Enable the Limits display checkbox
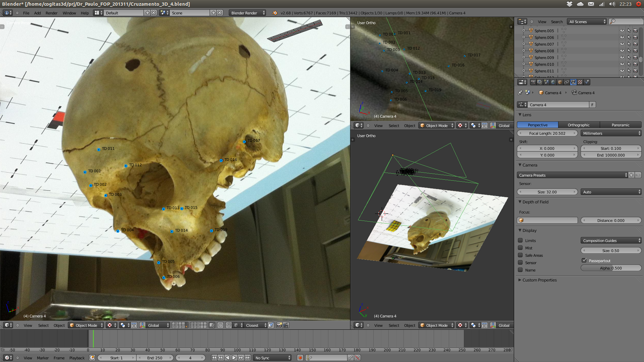The height and width of the screenshot is (362, 644). coord(520,240)
